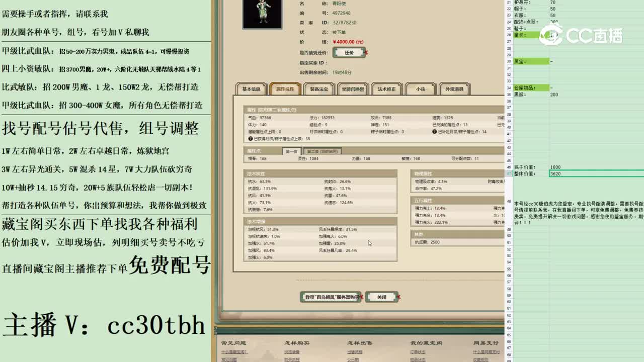The width and height of the screenshot is (644, 362).
Task: Click the 黑箱 cell in spreadsheet
Action: (x=531, y=95)
